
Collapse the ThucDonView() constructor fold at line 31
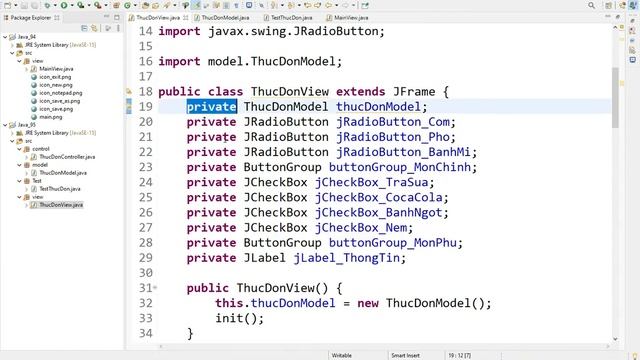tap(155, 288)
